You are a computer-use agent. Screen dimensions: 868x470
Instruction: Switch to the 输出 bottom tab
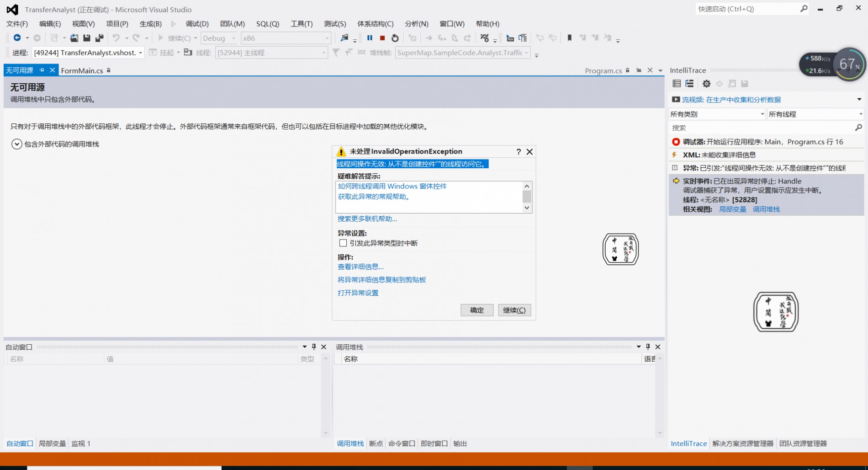(460, 443)
